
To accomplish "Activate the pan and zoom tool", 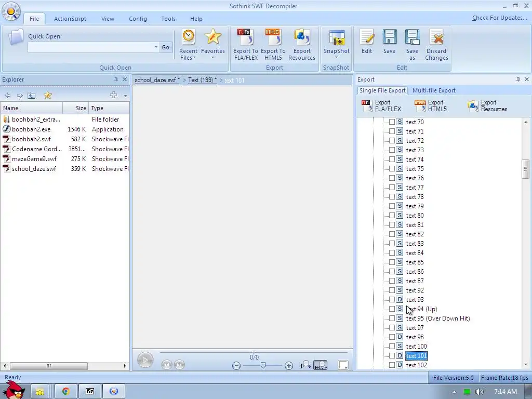I will [x=304, y=365].
